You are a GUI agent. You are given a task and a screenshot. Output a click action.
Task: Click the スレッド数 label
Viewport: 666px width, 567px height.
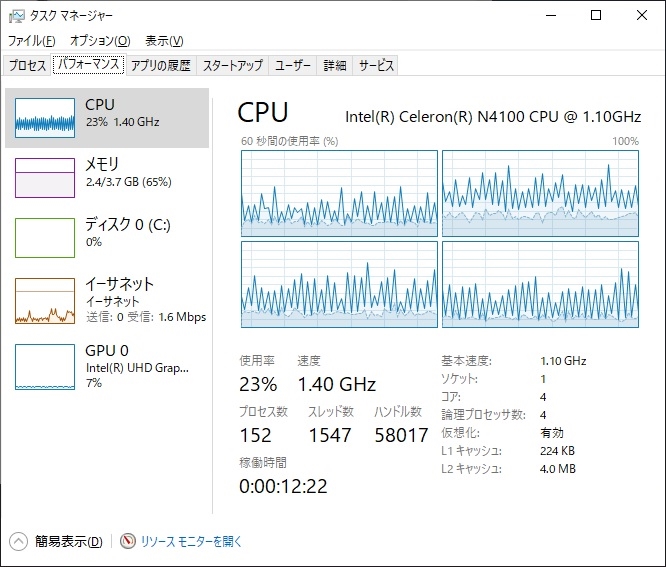(x=331, y=412)
